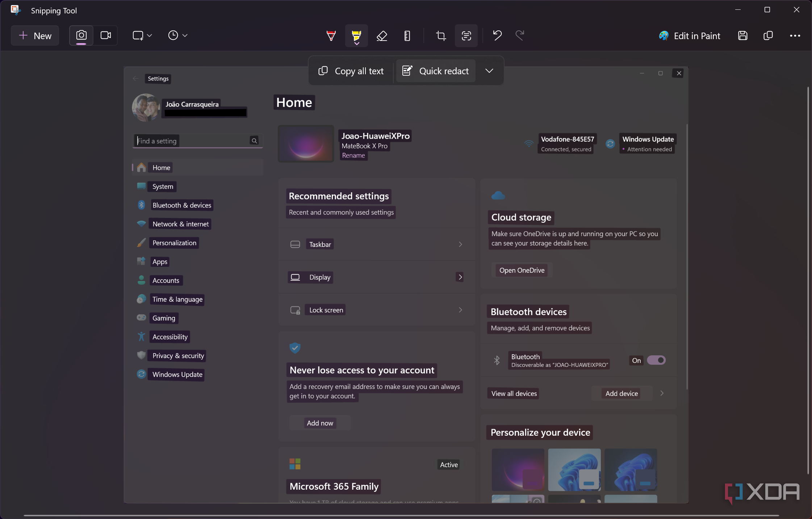The image size is (812, 519).
Task: Click the Find a setting search box
Action: tap(198, 141)
